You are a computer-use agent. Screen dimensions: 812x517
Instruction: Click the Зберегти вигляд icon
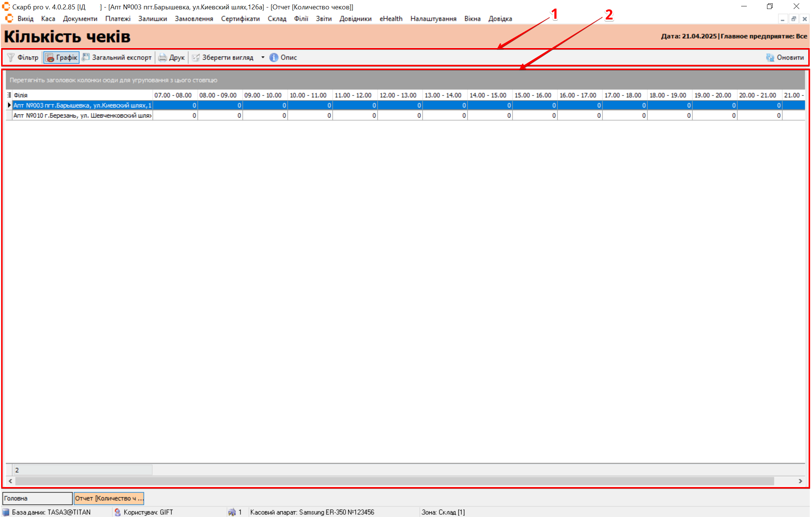pyautogui.click(x=196, y=57)
